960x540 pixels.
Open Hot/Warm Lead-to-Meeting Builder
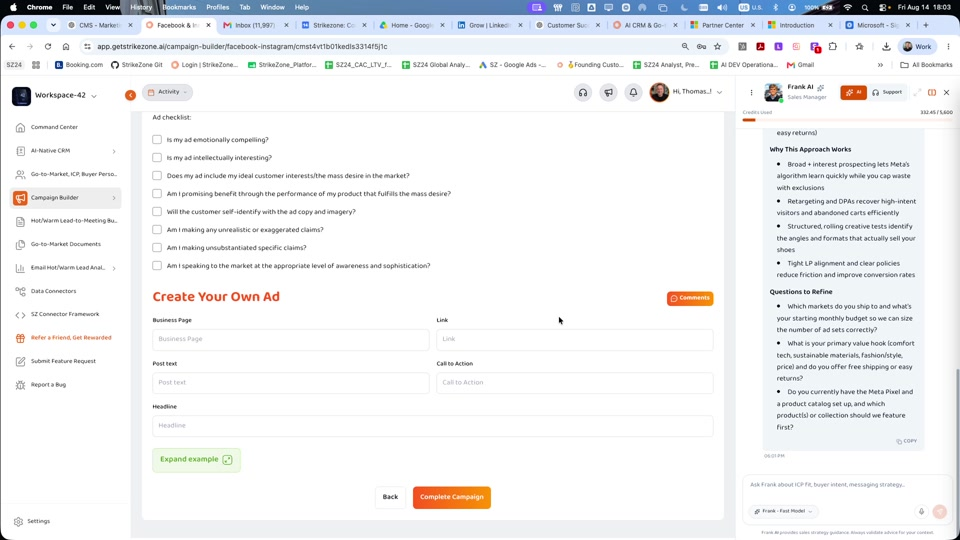point(73,220)
